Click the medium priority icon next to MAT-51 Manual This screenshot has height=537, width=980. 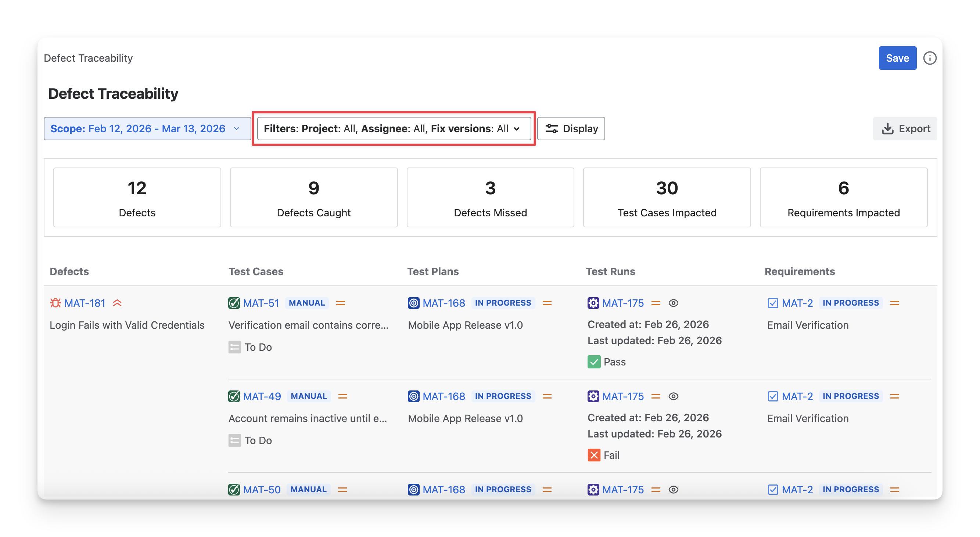(341, 303)
